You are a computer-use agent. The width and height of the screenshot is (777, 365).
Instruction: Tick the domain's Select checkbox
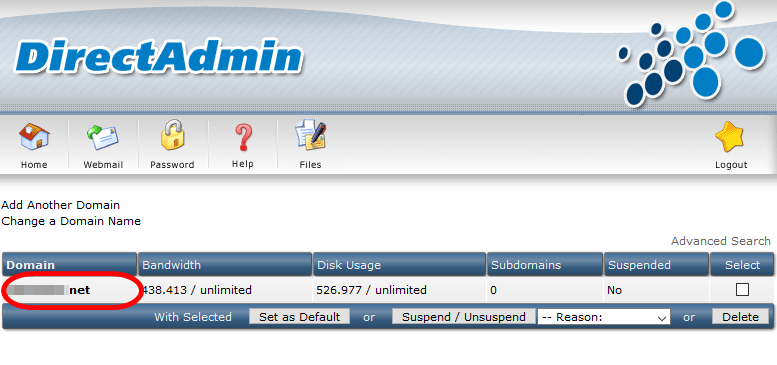(742, 290)
